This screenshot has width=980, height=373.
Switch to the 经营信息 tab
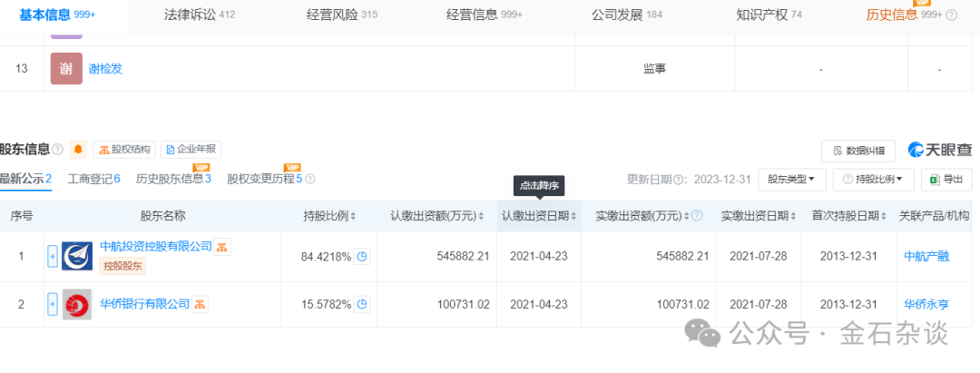coord(485,15)
